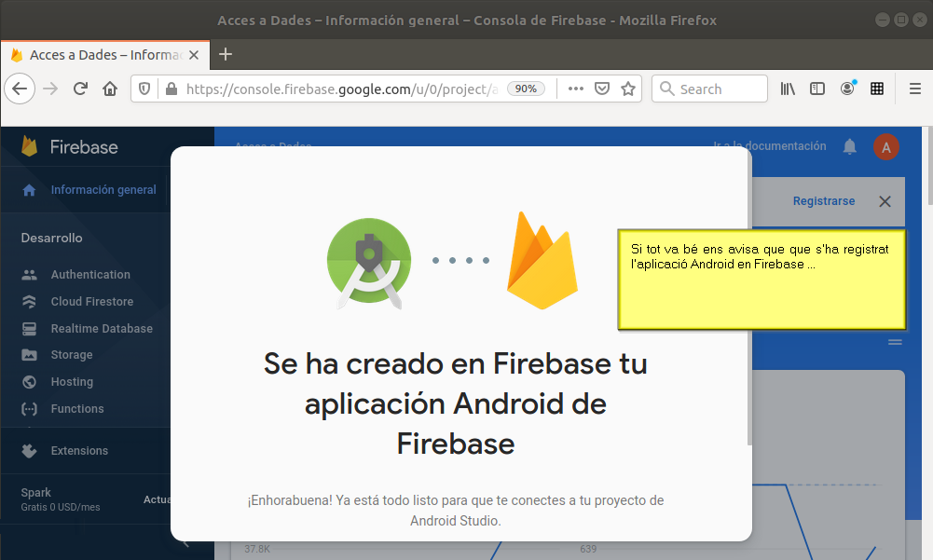This screenshot has width=933, height=560.
Task: Click the 37.8K chart value
Action: pos(257,549)
